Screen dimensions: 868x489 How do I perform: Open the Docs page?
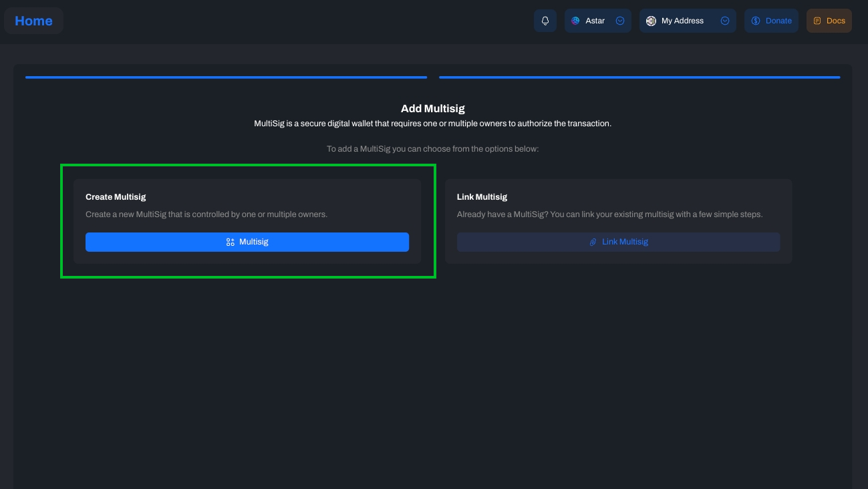[x=835, y=21]
